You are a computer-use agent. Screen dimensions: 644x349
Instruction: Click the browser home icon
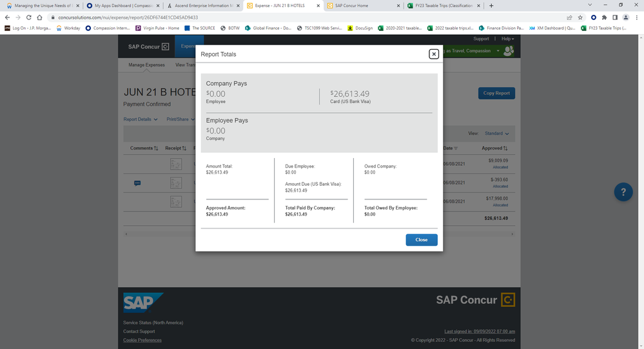39,17
